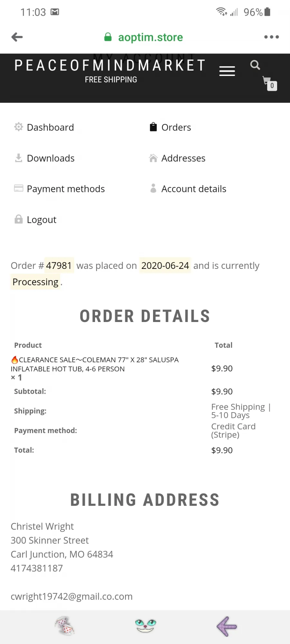
Task: Tap the mail notification icon in status bar
Action: coord(55,12)
